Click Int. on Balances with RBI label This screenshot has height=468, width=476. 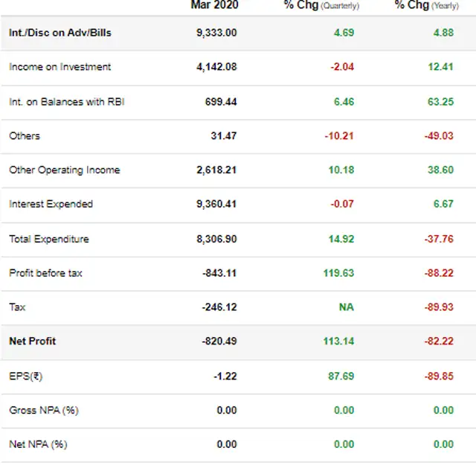(x=66, y=101)
